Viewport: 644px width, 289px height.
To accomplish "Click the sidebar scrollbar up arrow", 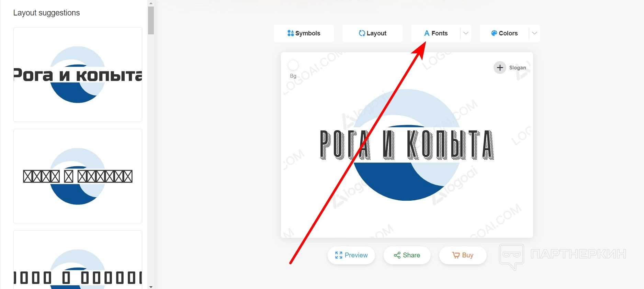I will tap(151, 3).
